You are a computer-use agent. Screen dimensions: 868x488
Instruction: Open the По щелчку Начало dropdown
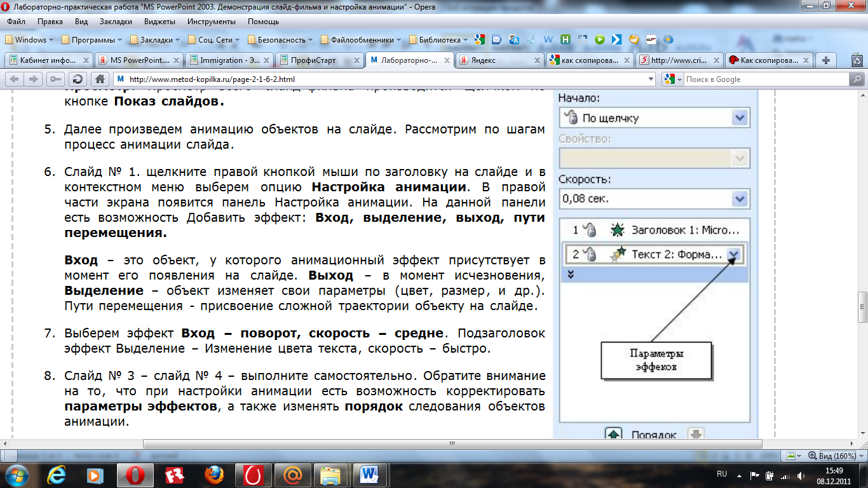pyautogui.click(x=739, y=118)
